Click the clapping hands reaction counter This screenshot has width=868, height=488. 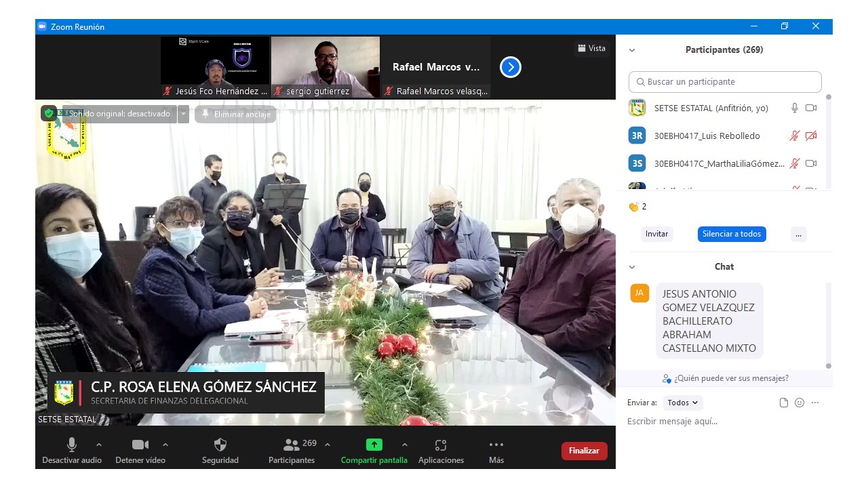[637, 207]
